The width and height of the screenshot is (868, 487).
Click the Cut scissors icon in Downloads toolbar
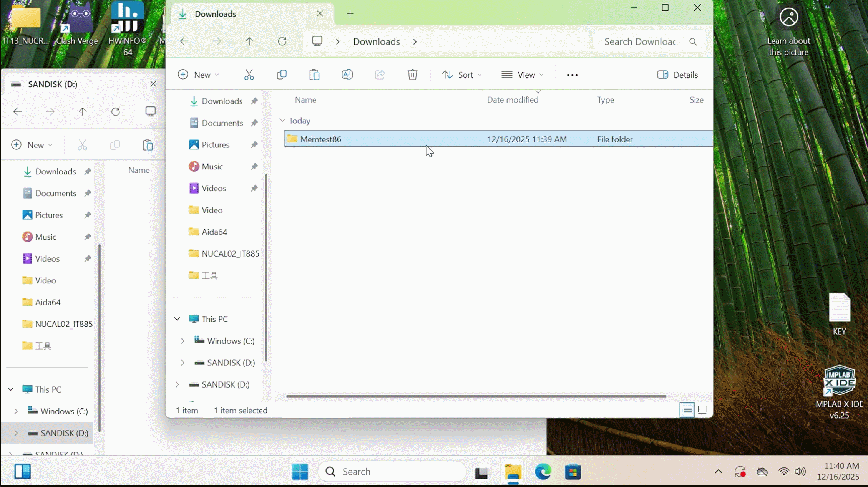pyautogui.click(x=249, y=75)
